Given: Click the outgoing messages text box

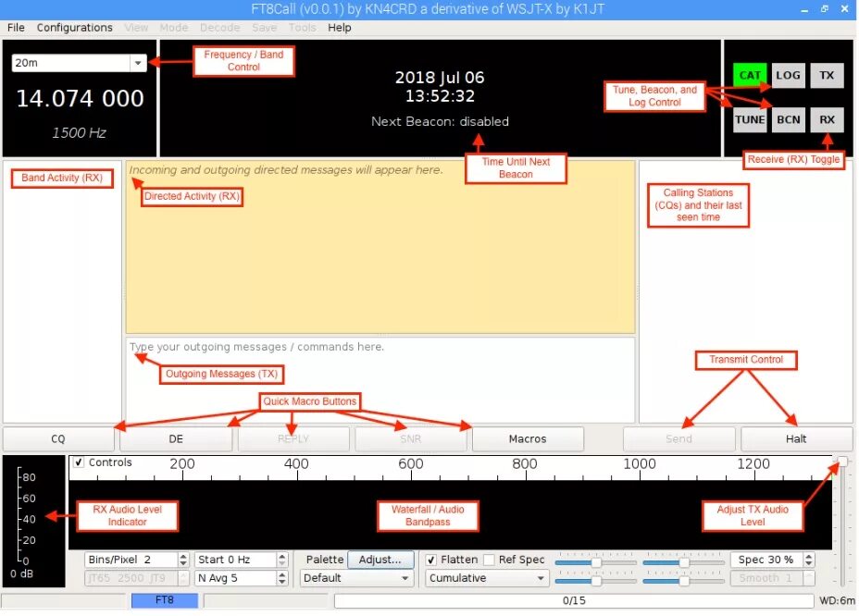Looking at the screenshot, I should [380, 379].
